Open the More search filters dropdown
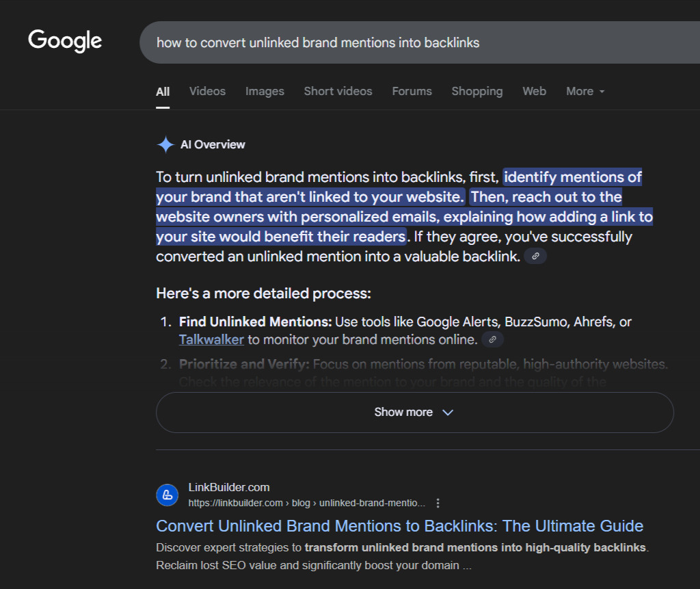This screenshot has width=700, height=589. (585, 91)
